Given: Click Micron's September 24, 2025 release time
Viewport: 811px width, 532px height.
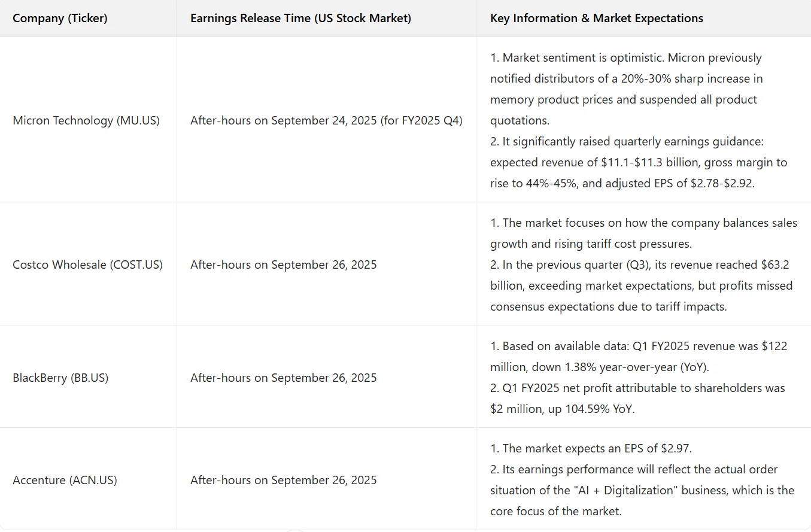Looking at the screenshot, I should [326, 121].
